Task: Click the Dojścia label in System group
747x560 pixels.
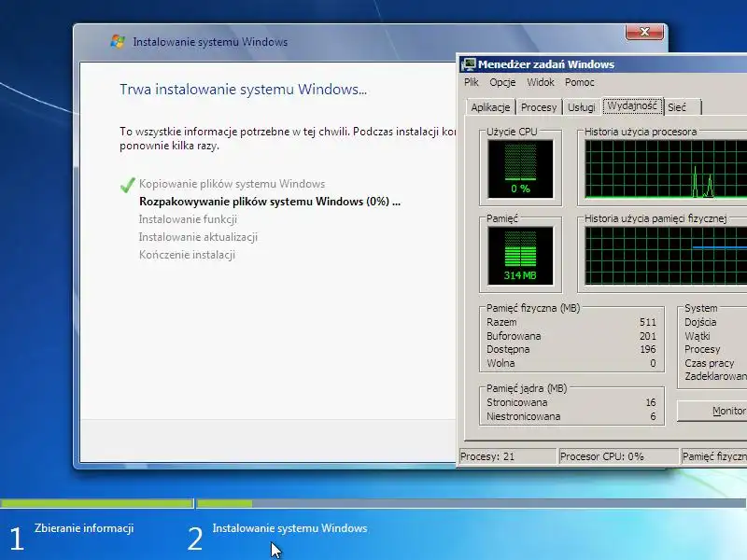Action: tap(700, 322)
